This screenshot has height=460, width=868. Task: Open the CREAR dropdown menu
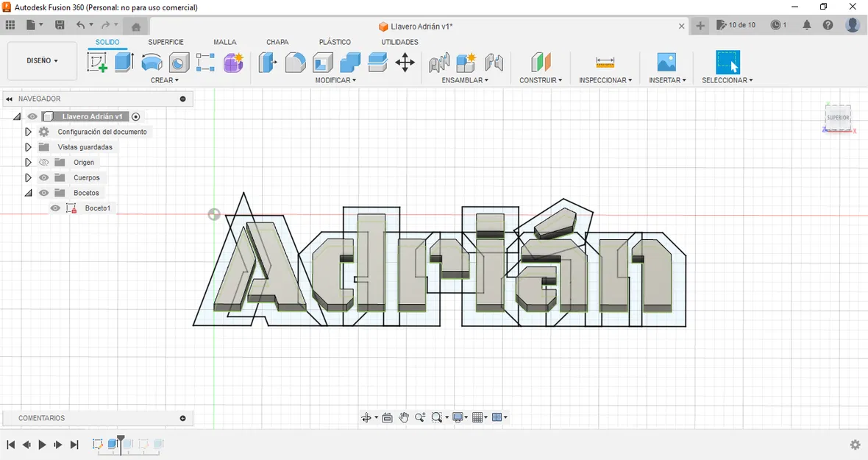[x=165, y=80]
